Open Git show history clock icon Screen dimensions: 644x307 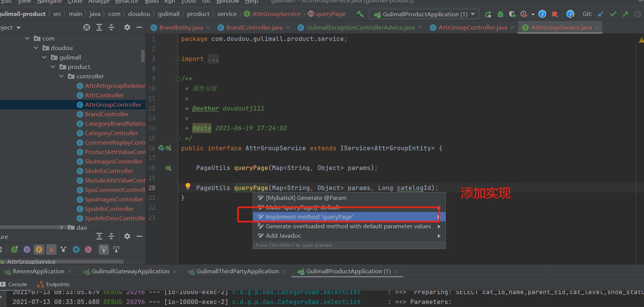638,14
